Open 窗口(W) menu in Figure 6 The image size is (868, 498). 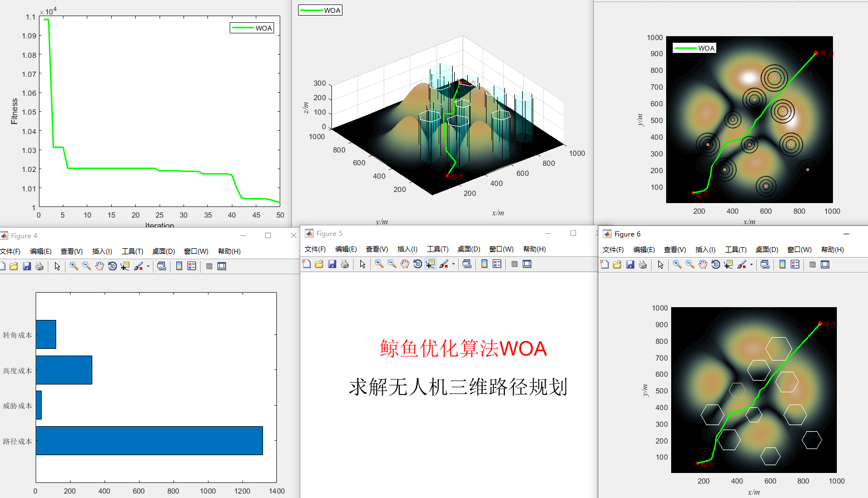799,250
